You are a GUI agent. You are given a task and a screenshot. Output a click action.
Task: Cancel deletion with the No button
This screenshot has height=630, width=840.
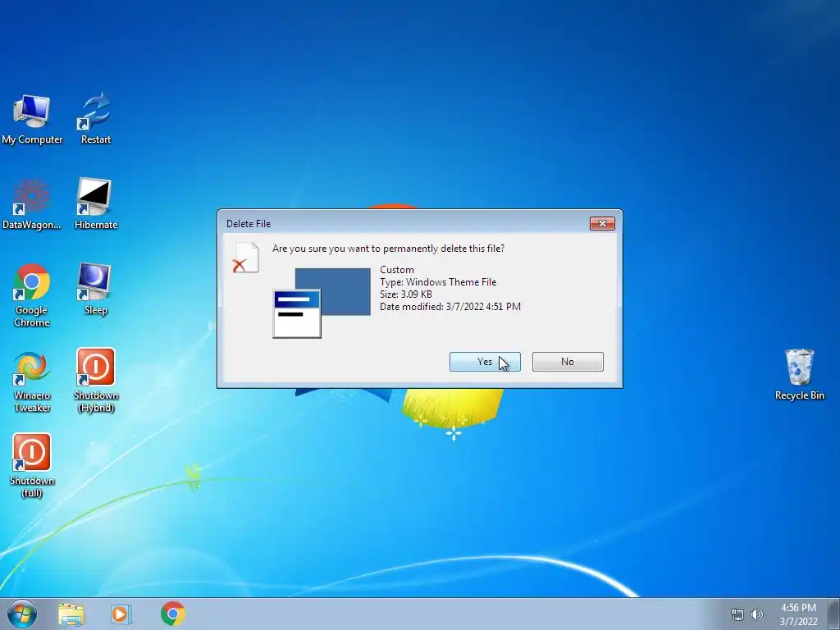(x=568, y=362)
